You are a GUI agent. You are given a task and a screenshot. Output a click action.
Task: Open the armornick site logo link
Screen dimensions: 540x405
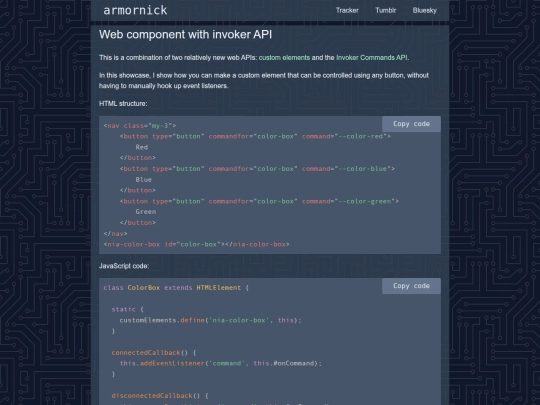pos(135,10)
